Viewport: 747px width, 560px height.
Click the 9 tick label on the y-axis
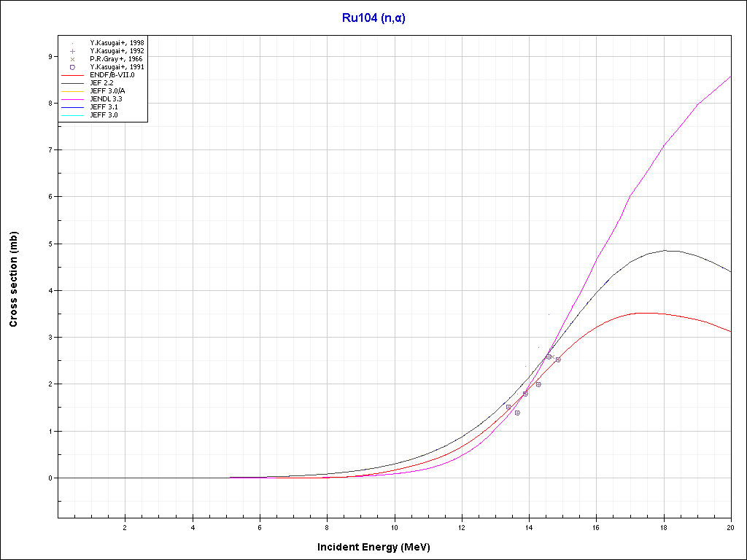tap(49, 56)
